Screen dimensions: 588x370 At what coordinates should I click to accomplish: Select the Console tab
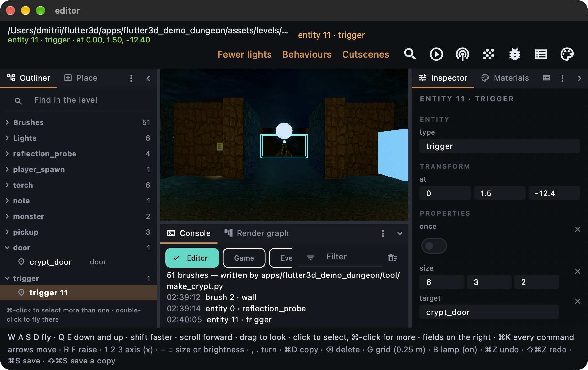(x=189, y=233)
